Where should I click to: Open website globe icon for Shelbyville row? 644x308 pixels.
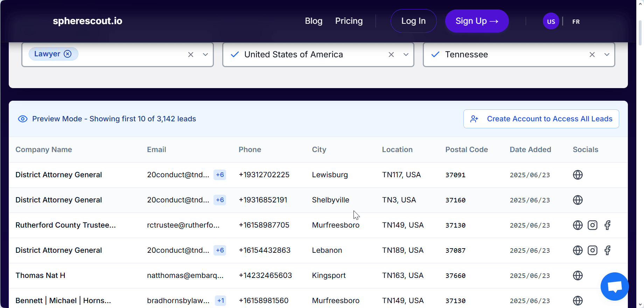[577, 200]
